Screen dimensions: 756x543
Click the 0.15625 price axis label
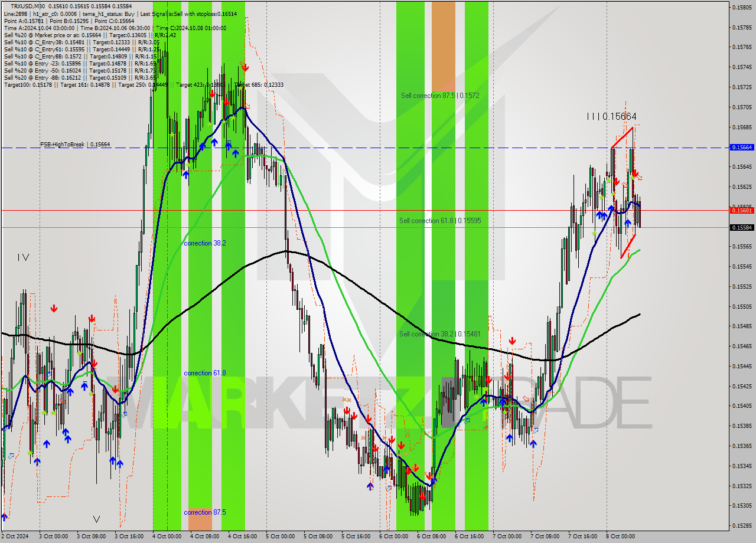[x=741, y=187]
